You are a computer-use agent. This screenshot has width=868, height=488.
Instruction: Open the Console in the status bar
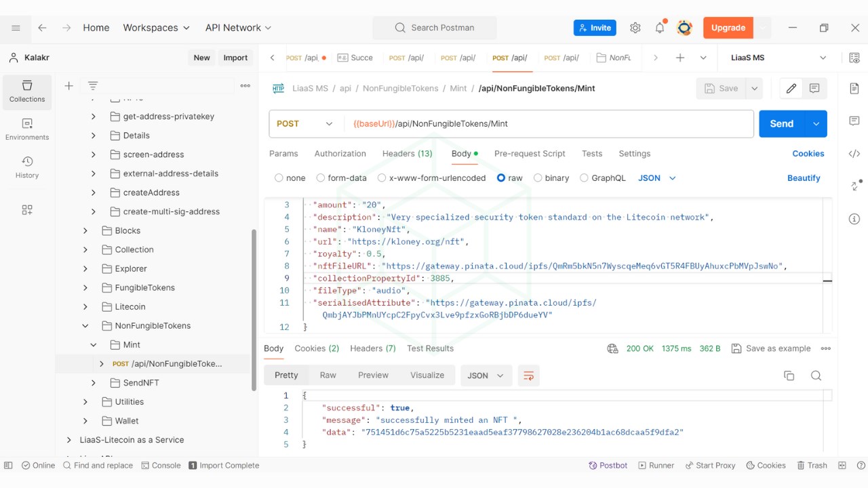click(x=161, y=466)
